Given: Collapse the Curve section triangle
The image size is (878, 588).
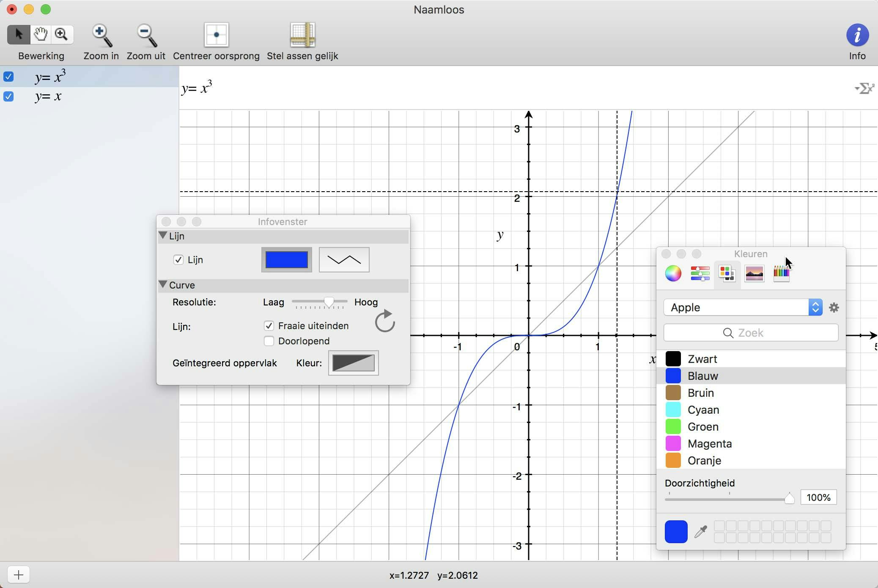Looking at the screenshot, I should [x=163, y=285].
